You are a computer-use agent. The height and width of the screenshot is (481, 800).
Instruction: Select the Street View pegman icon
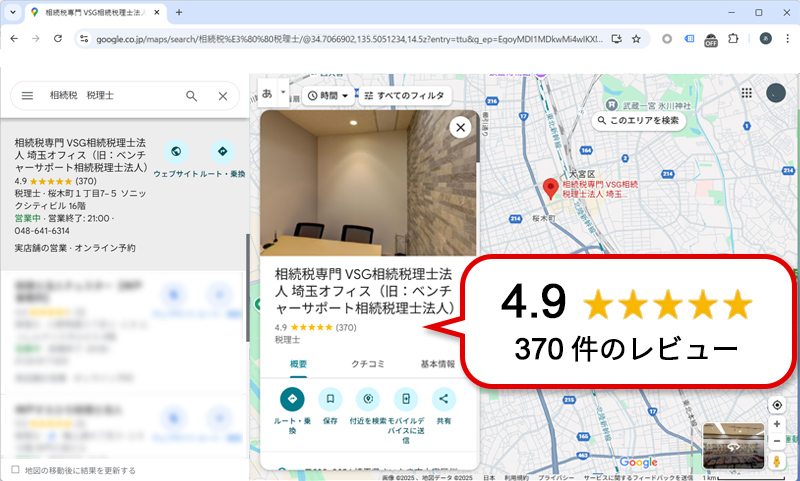(777, 461)
